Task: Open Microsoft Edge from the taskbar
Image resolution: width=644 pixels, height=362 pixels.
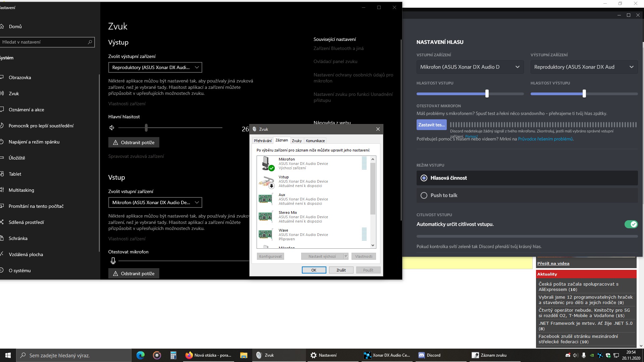Action: tap(141, 355)
